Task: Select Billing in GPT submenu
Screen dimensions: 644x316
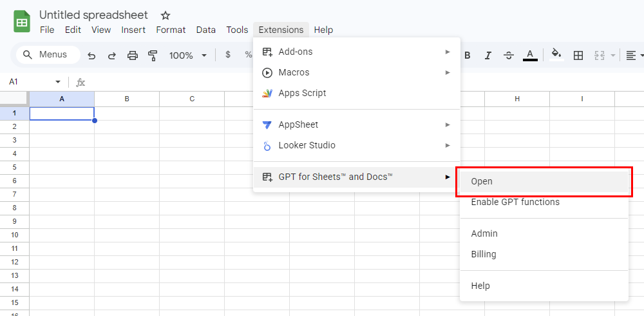Action: tap(544, 254)
